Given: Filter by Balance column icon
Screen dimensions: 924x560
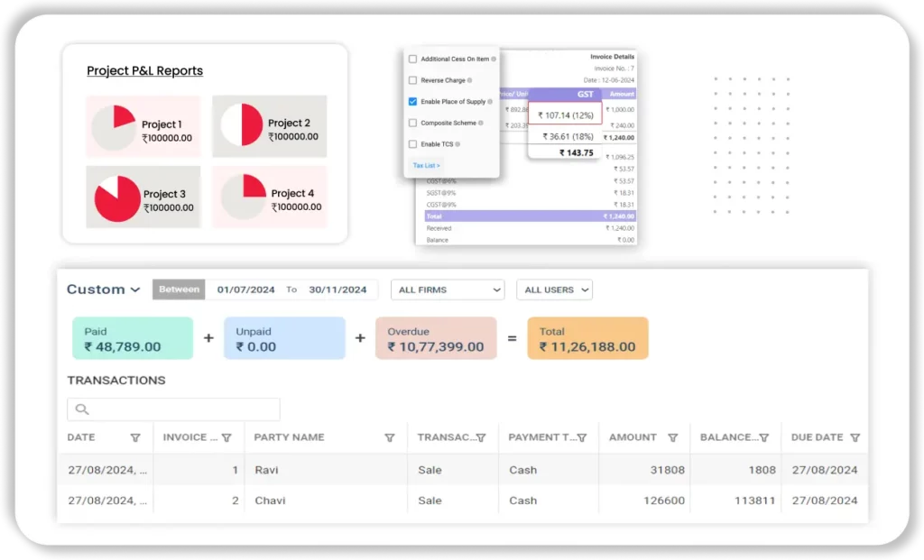Looking at the screenshot, I should point(763,438).
